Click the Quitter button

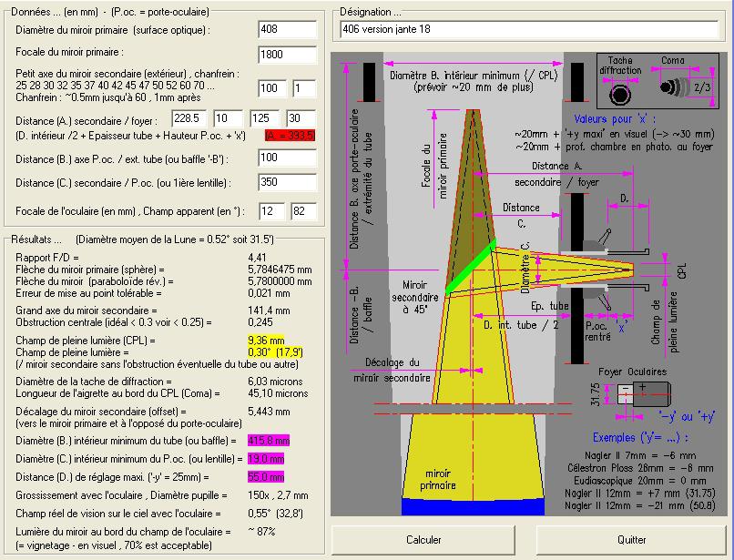631,540
